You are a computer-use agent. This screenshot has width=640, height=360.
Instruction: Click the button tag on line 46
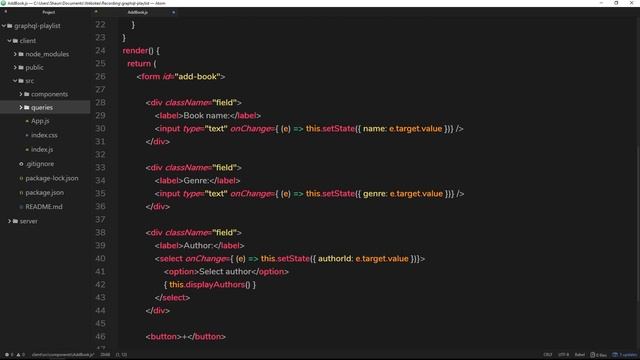[164, 336]
